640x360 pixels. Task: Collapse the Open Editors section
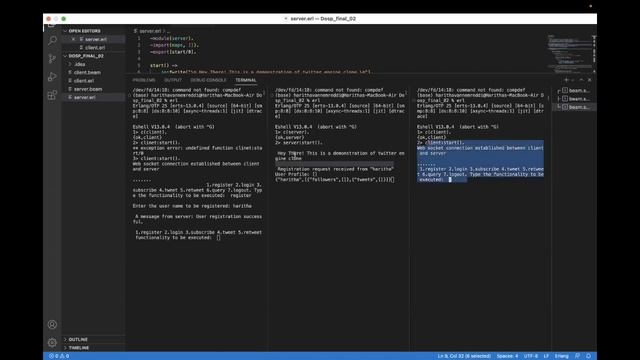tap(93, 31)
